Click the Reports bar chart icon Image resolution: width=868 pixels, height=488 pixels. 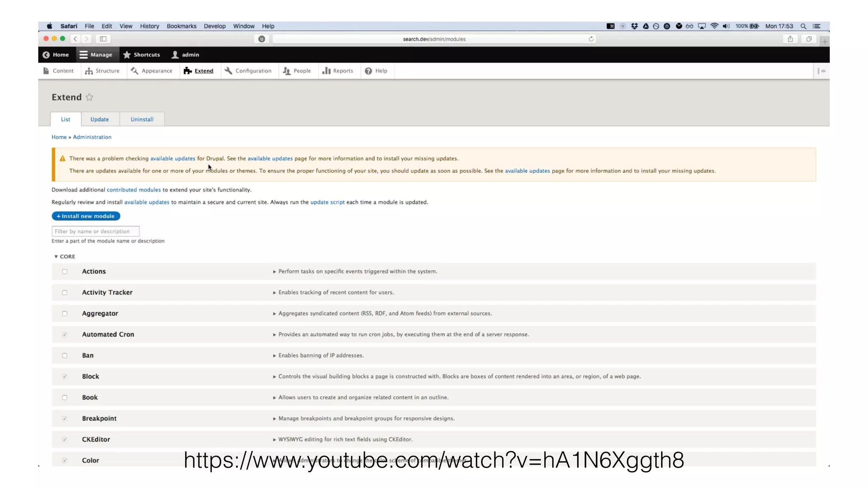coord(326,71)
